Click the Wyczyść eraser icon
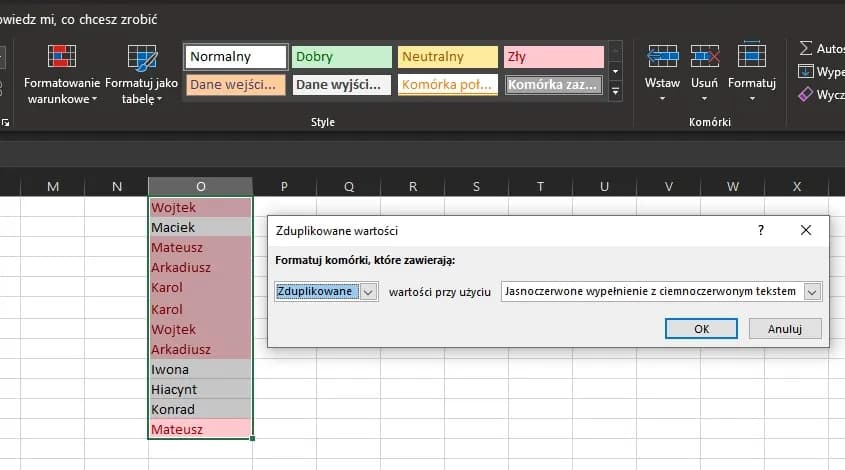 (x=806, y=94)
